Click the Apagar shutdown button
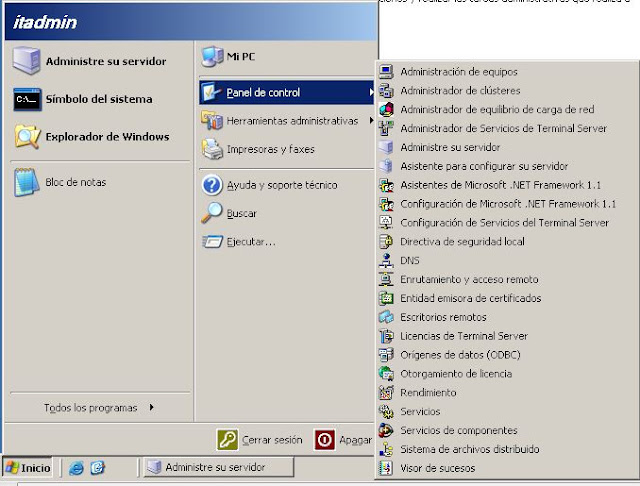This screenshot has height=486, width=640. (x=343, y=440)
